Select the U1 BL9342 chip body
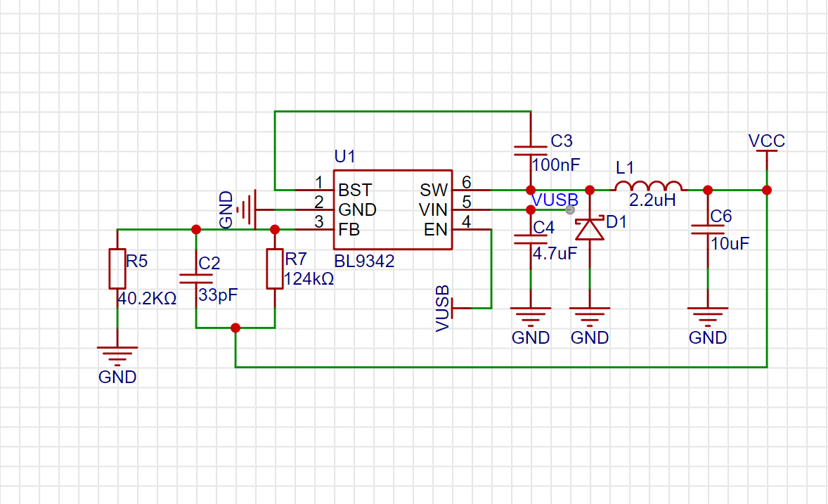 click(x=393, y=209)
